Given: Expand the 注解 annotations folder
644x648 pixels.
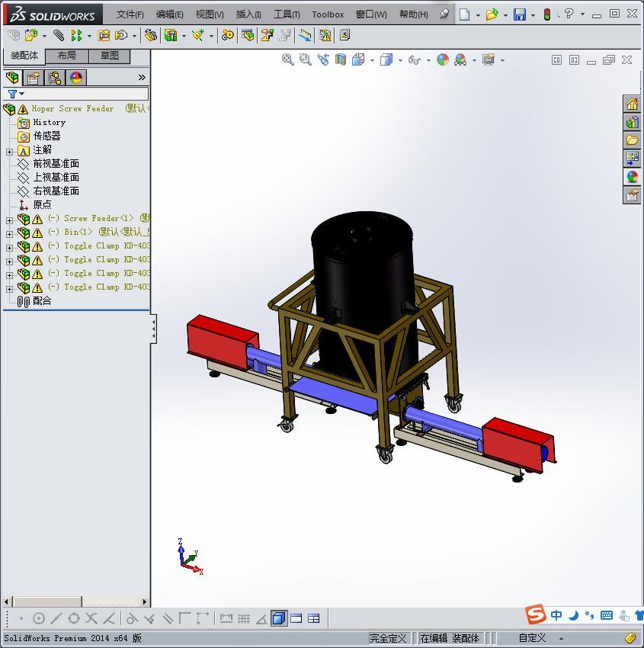Looking at the screenshot, I should [9, 152].
